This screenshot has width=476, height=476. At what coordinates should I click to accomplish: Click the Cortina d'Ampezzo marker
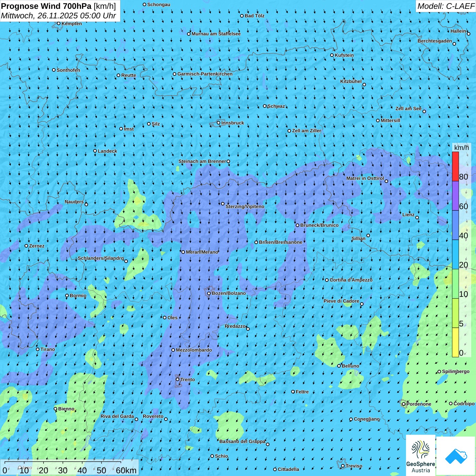pyautogui.click(x=327, y=280)
